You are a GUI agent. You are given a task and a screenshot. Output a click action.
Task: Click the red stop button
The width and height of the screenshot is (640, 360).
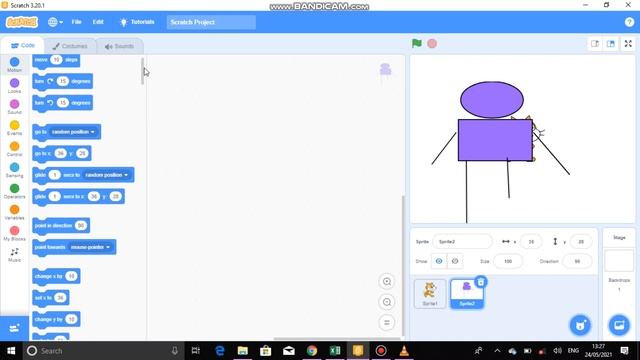[432, 43]
